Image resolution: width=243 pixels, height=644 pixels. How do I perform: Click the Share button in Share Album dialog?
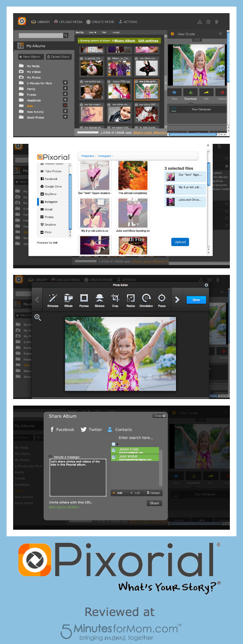click(x=154, y=503)
